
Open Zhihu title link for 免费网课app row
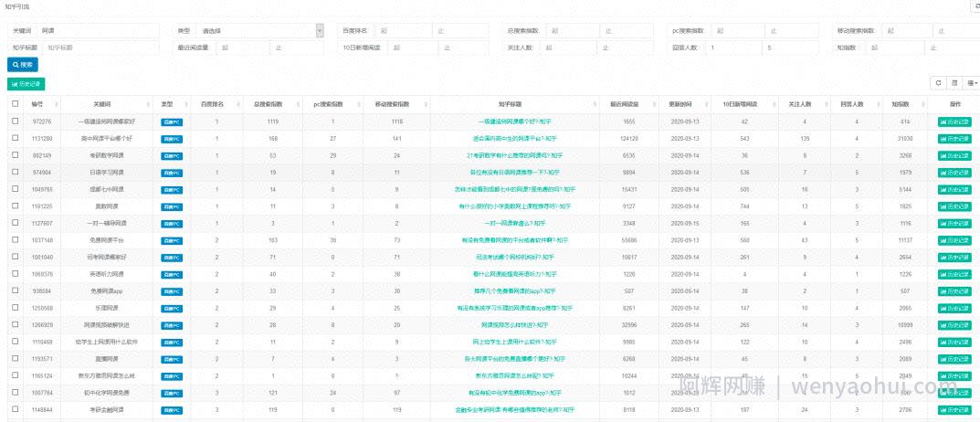pos(514,291)
